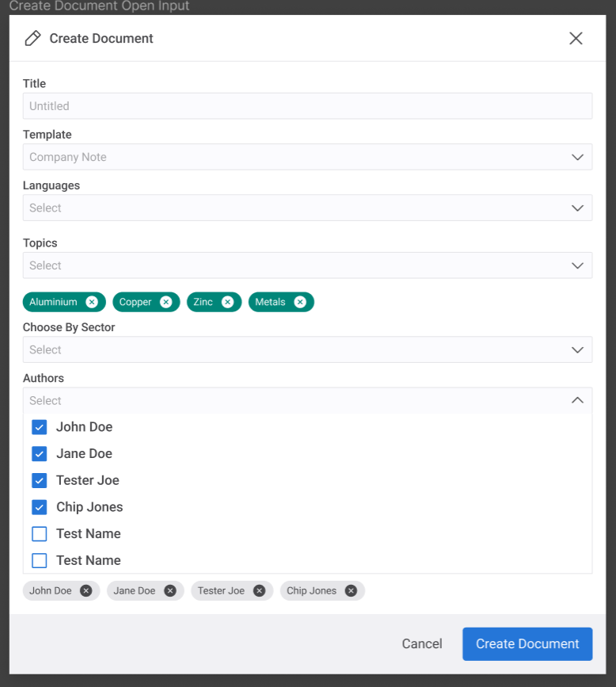Click the pencil icon beside Create Document
616x687 pixels.
[x=32, y=38]
